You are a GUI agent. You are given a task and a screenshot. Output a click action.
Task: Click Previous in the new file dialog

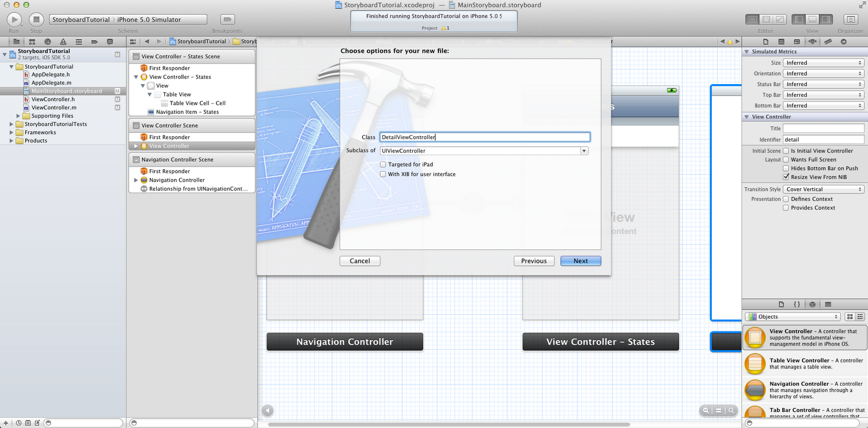coord(534,261)
